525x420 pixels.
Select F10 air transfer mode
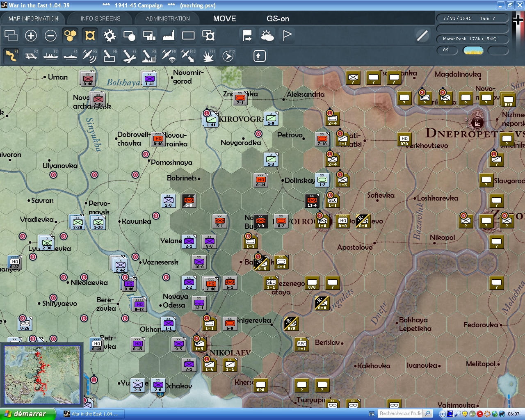[188, 55]
